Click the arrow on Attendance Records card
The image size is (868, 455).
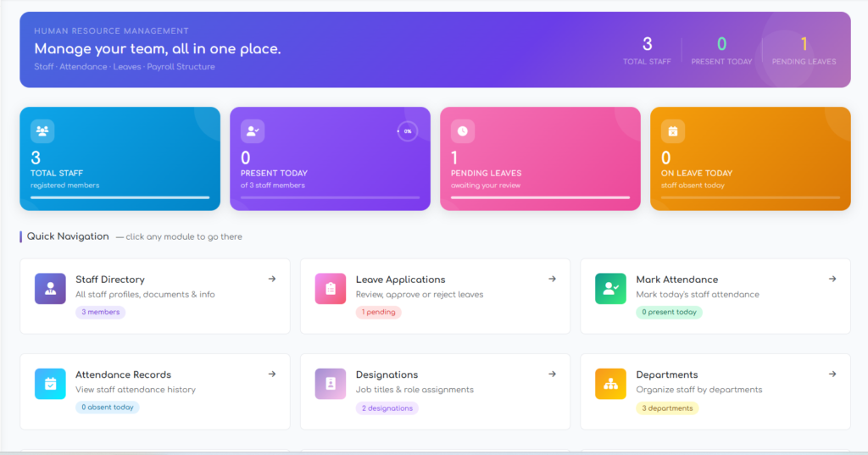coord(272,375)
